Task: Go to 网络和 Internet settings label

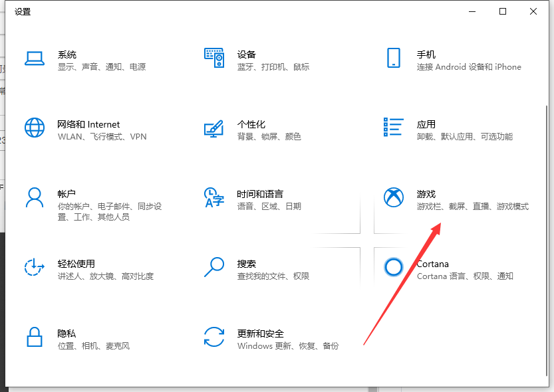Action: [88, 124]
